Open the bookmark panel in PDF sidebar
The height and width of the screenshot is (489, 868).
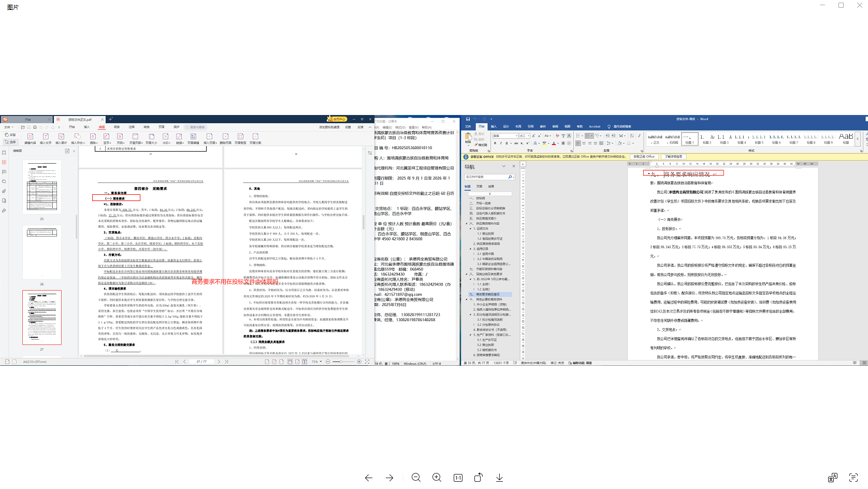(4, 153)
